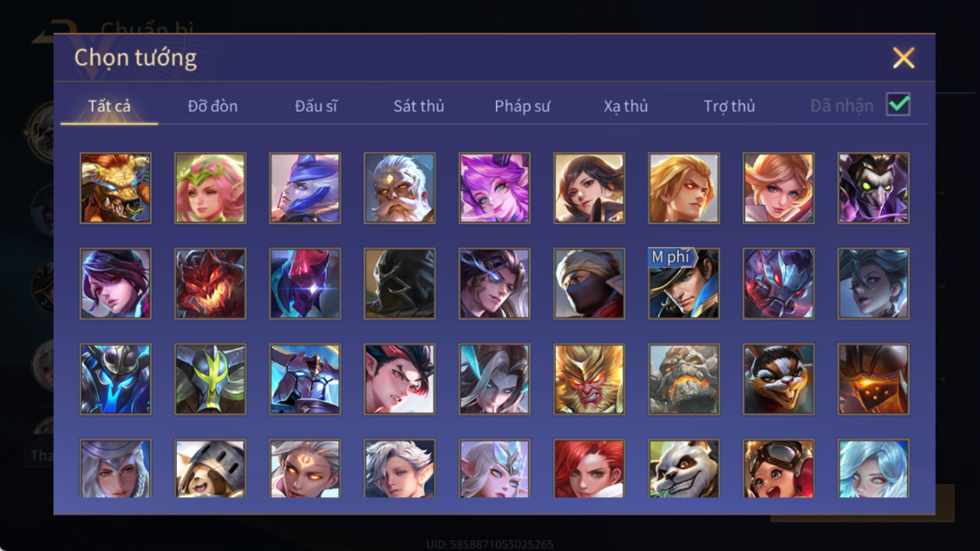
Task: Choose the goggles-wearing pilot girl hero
Action: [778, 469]
